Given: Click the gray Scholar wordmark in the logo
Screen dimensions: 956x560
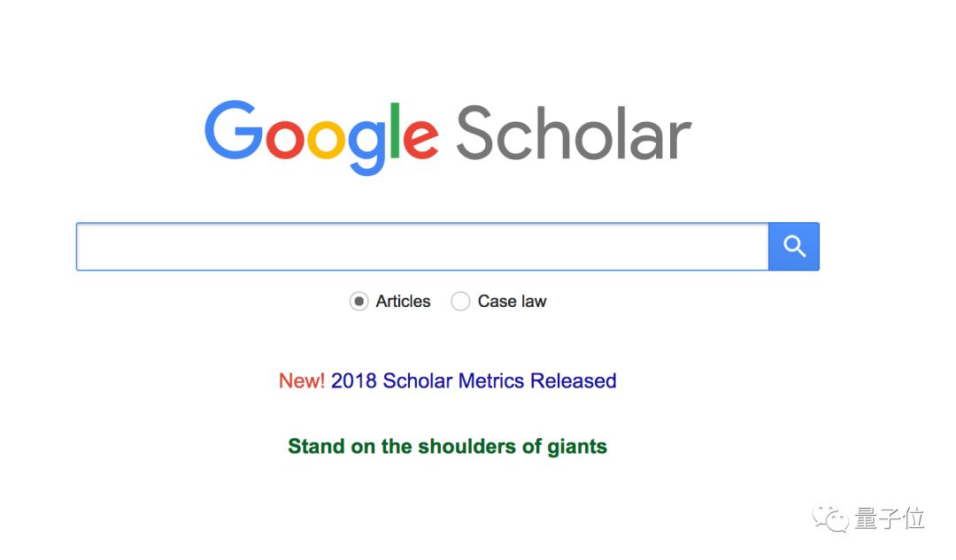Looking at the screenshot, I should click(x=573, y=134).
